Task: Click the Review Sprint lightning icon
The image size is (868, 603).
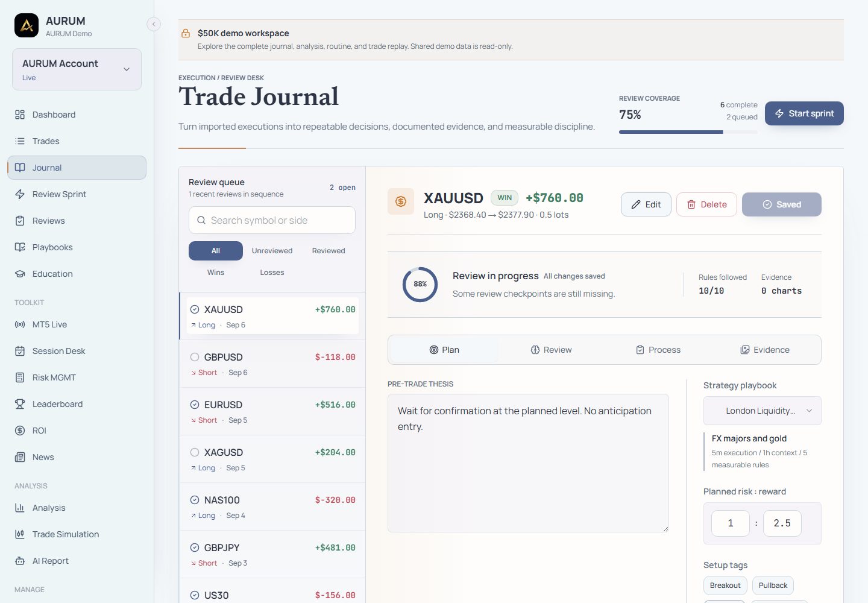Action: click(x=20, y=194)
